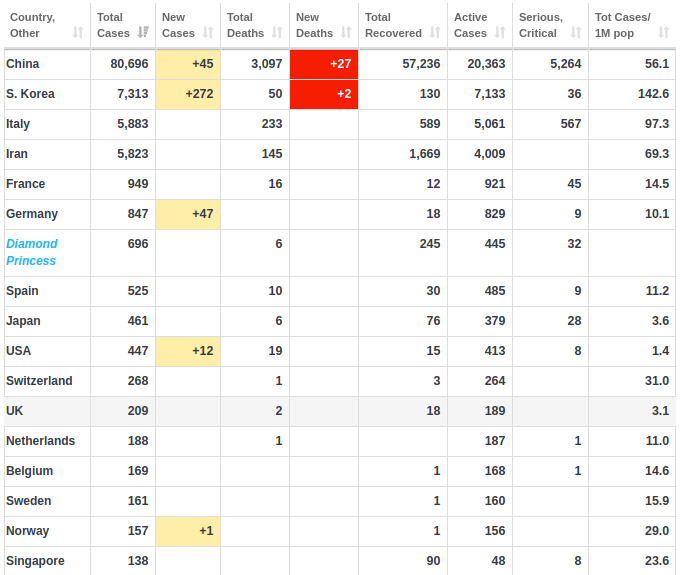
Task: Sort by New Deaths column icon
Action: point(346,33)
